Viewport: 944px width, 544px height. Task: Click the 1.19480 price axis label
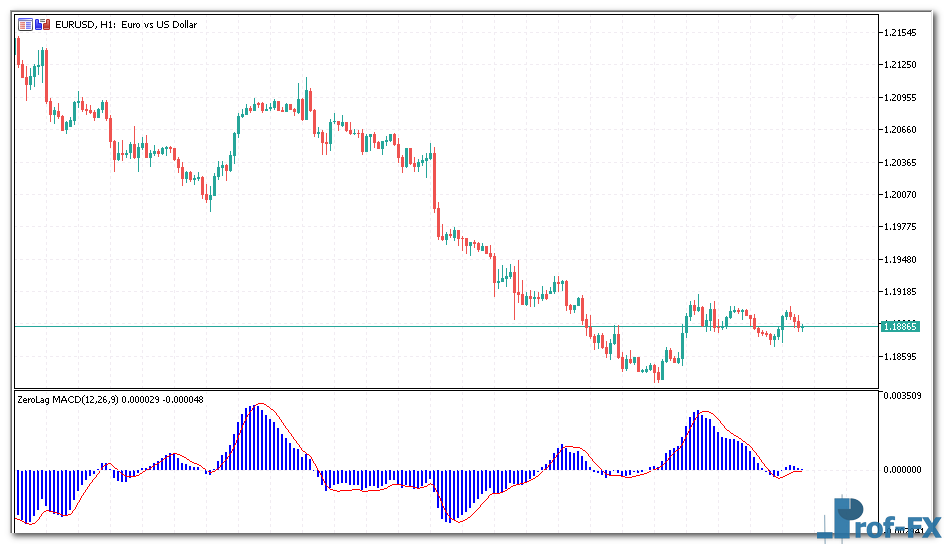901,259
